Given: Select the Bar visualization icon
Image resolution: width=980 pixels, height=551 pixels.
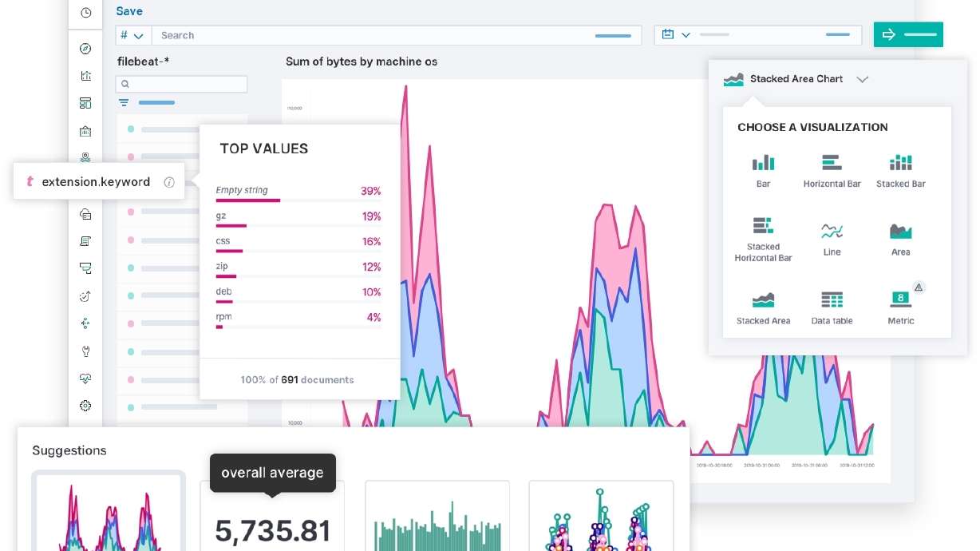Looking at the screenshot, I should click(763, 164).
